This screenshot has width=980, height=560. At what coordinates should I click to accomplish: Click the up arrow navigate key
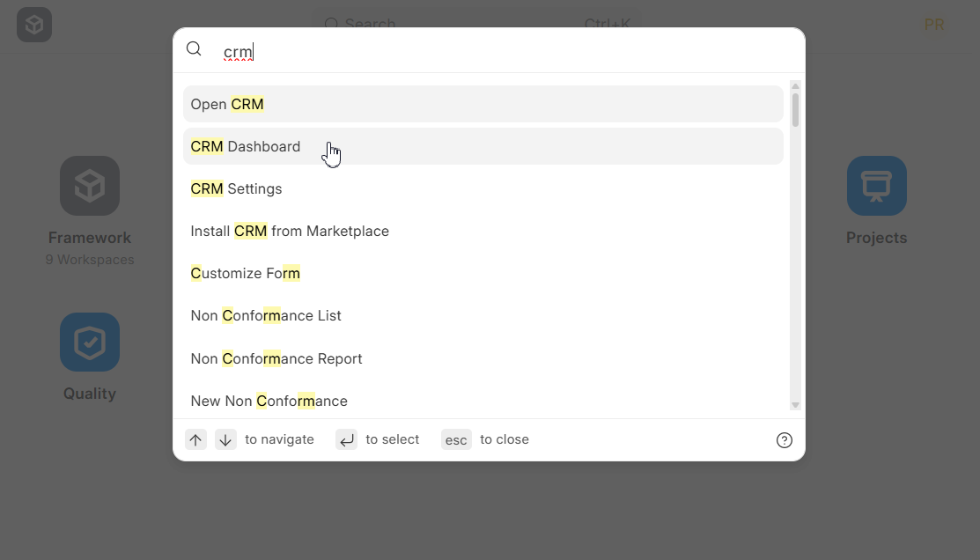pos(195,439)
